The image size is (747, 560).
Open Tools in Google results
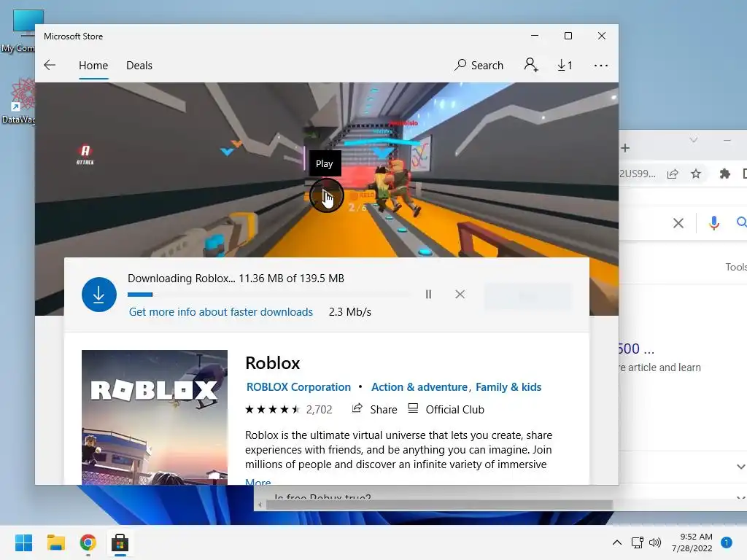coord(736,267)
